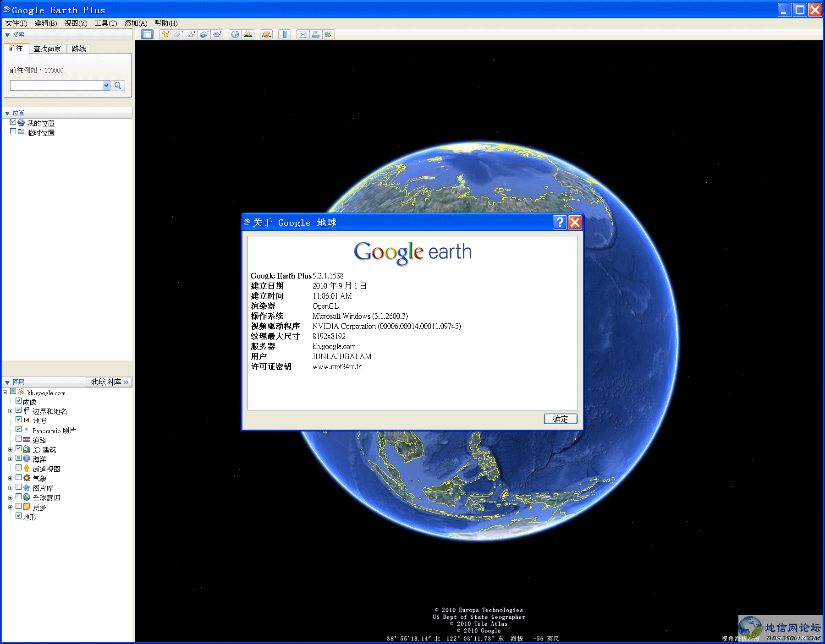The height and width of the screenshot is (644, 825).
Task: Uncheck the 地方 layer checkbox
Action: click(19, 420)
